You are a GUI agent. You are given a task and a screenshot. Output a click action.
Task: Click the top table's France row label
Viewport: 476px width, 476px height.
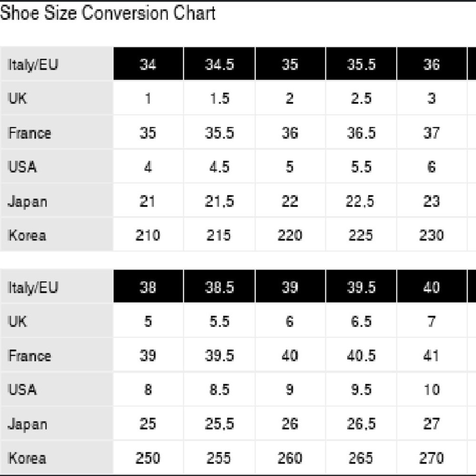pyautogui.click(x=30, y=133)
